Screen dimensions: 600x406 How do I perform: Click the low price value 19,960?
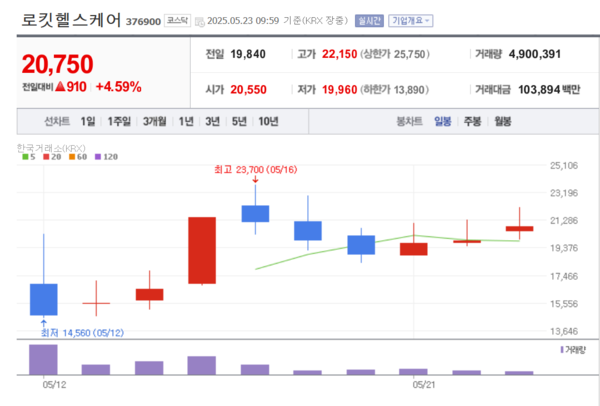coord(339,90)
